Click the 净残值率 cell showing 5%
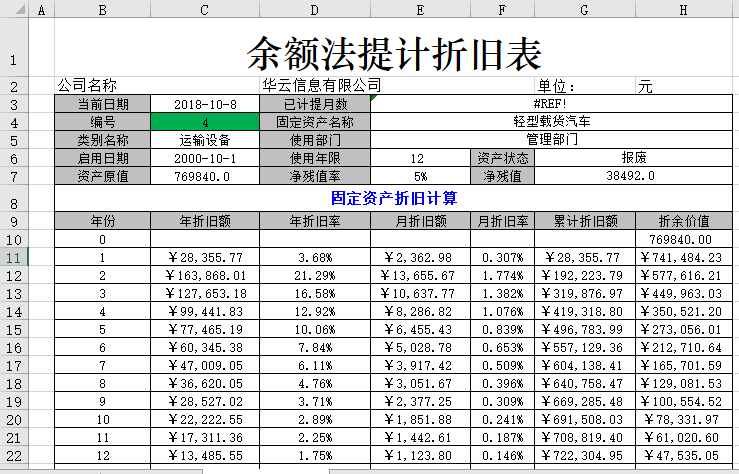 (420, 176)
